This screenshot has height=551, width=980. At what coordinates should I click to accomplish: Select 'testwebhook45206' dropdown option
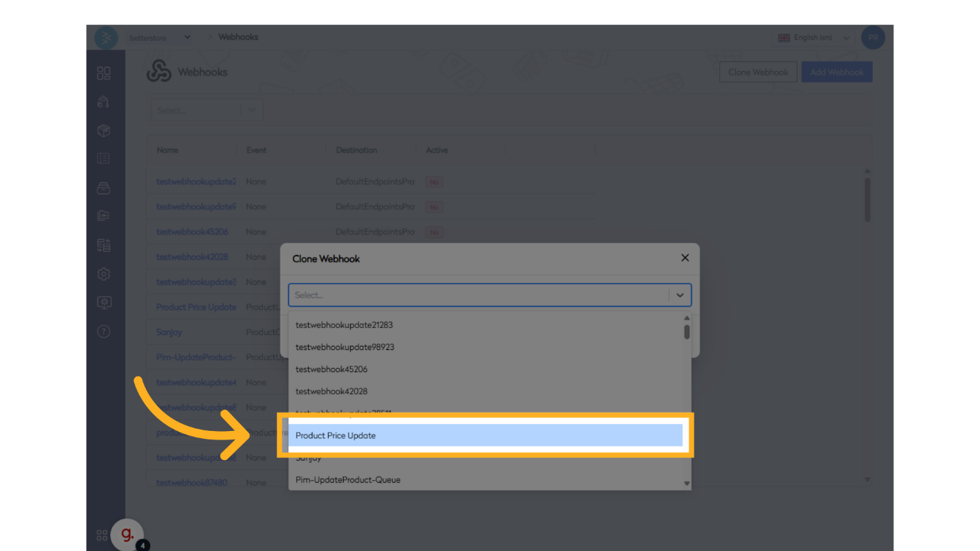332,369
